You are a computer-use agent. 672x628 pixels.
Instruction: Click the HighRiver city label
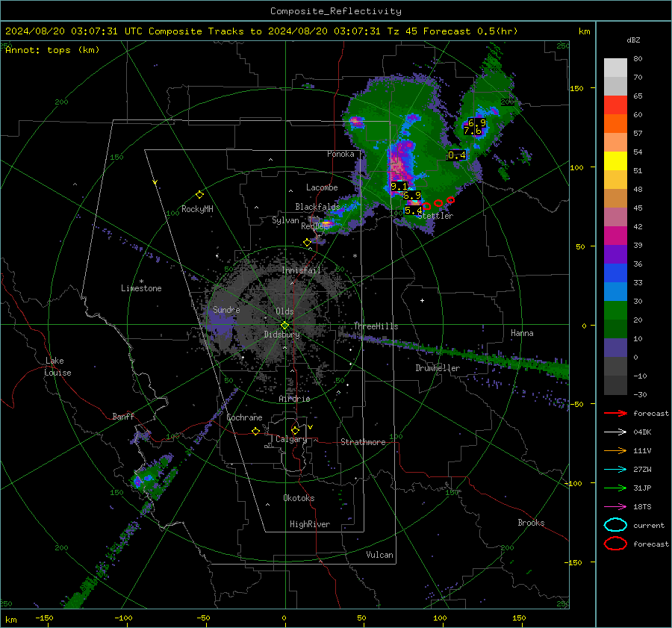pos(310,524)
